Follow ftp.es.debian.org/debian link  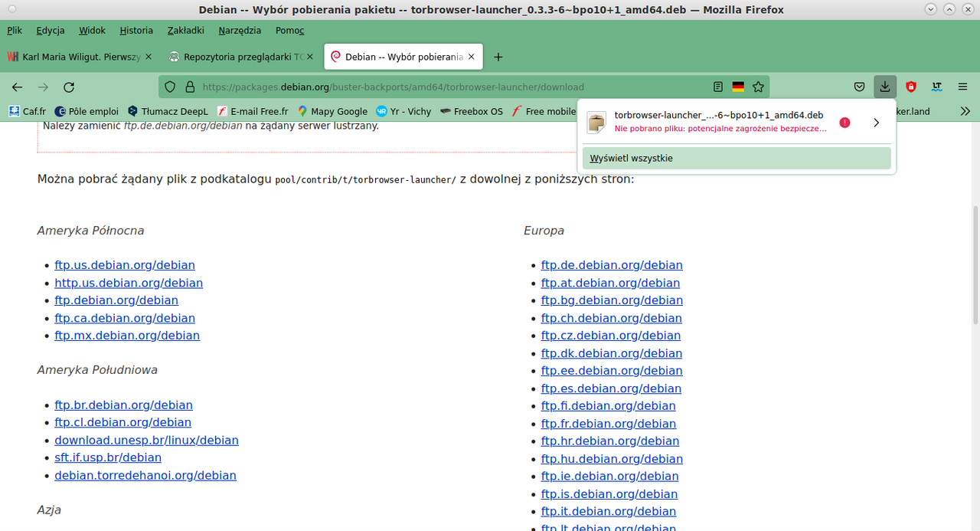611,388
